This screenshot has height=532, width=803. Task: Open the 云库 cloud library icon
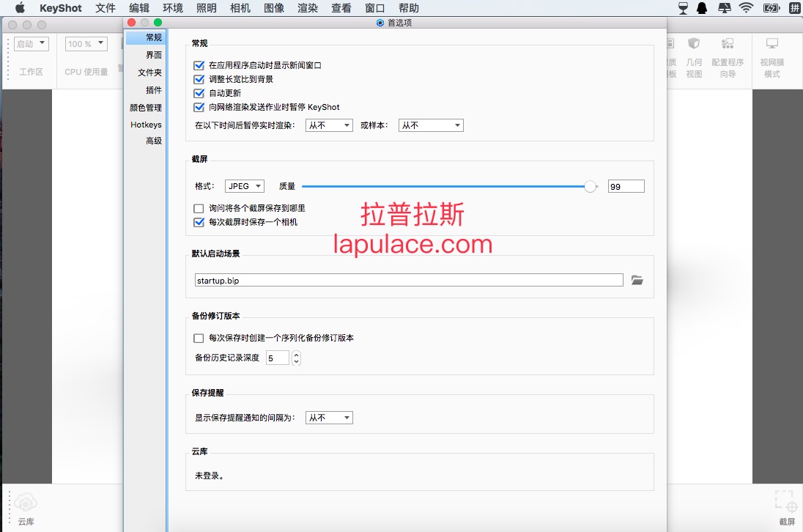[26, 502]
